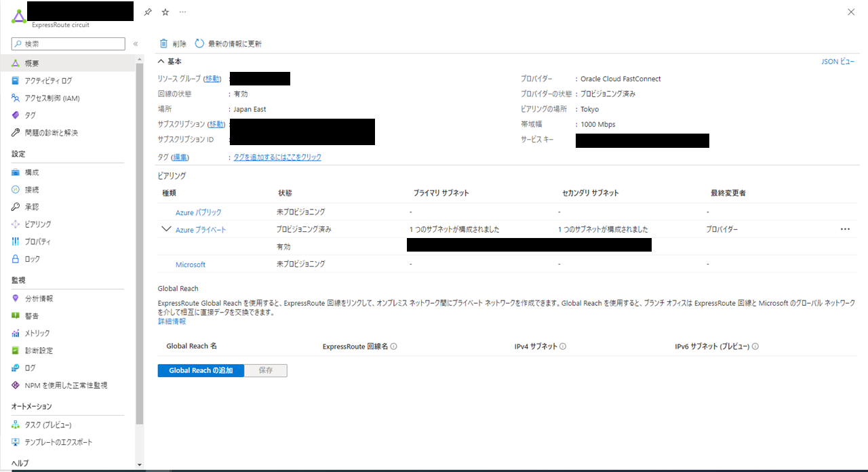The image size is (868, 472).
Task: Pin the ExpressRoute circuit page
Action: click(x=149, y=12)
